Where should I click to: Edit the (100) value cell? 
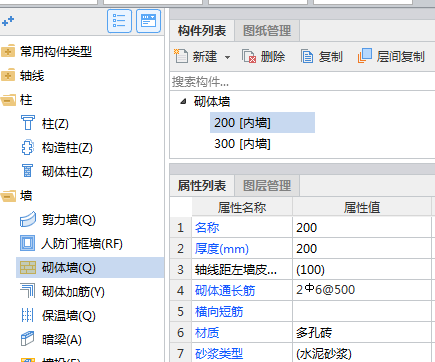click(x=362, y=270)
